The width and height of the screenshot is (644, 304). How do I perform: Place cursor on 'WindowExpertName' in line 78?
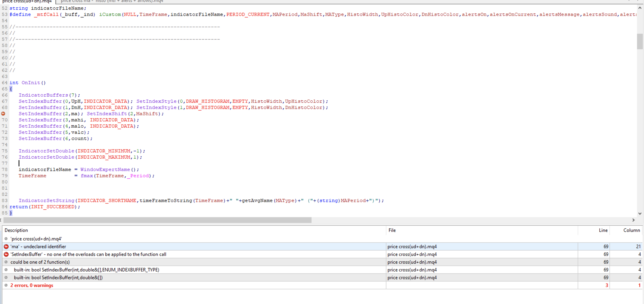tap(105, 169)
